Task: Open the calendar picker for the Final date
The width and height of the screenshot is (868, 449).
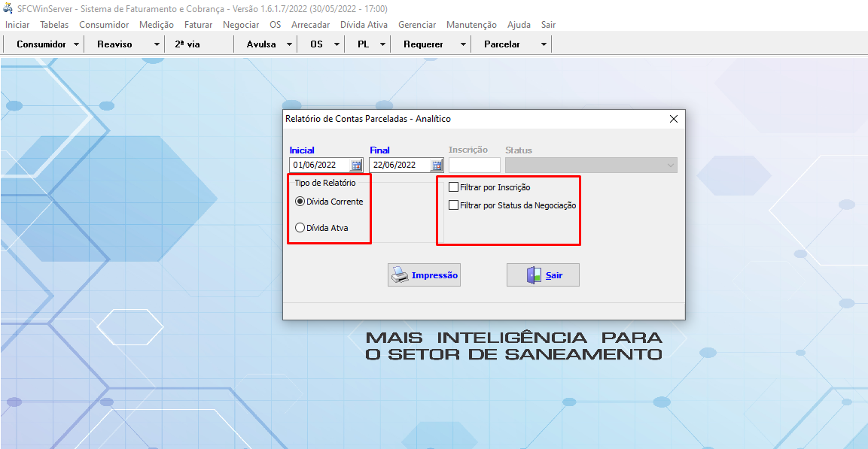Action: [435, 165]
